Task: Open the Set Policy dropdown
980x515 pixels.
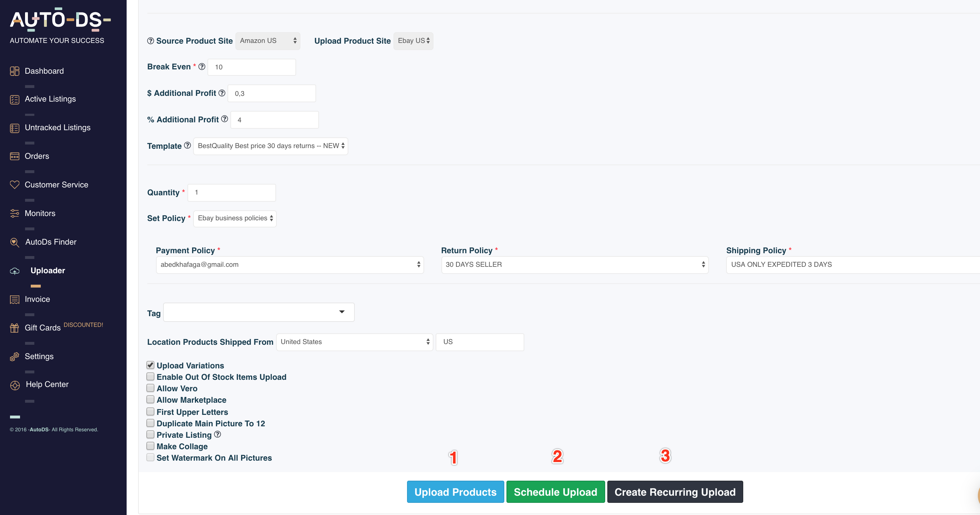Action: coord(235,218)
